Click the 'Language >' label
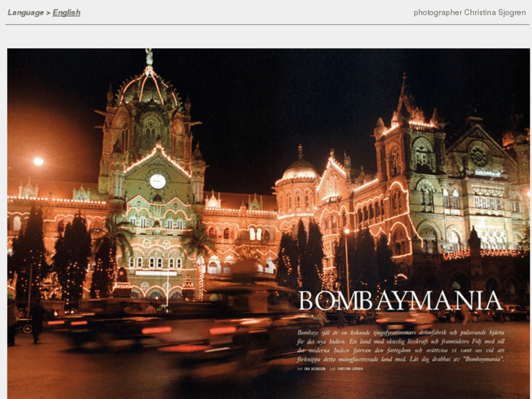The height and width of the screenshot is (399, 532). coord(29,12)
